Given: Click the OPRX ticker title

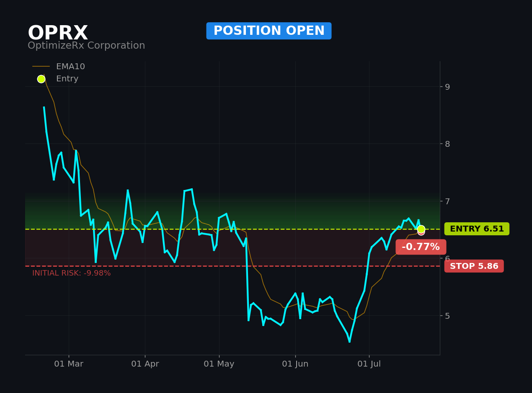Looking at the screenshot, I should (58, 33).
